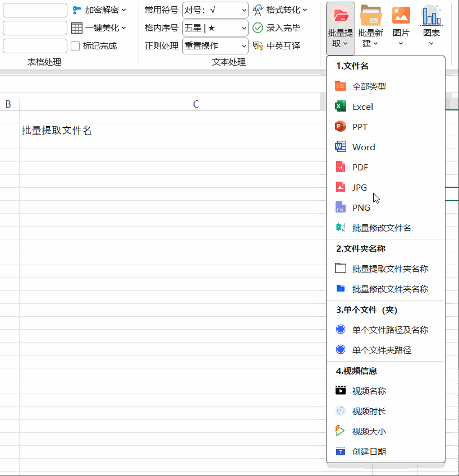The width and height of the screenshot is (459, 476).
Task: Select the radio dot by 单个文件夹路径
Action: coord(340,349)
